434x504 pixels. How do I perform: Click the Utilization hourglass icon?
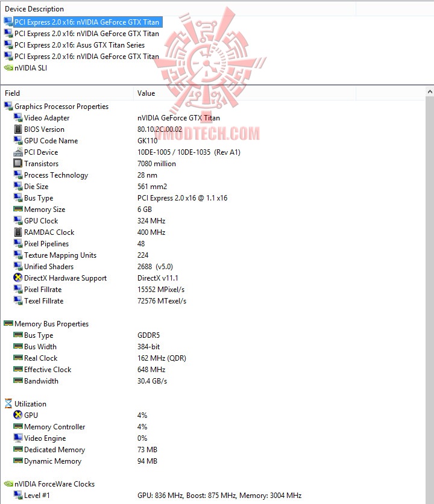[x=8, y=403]
